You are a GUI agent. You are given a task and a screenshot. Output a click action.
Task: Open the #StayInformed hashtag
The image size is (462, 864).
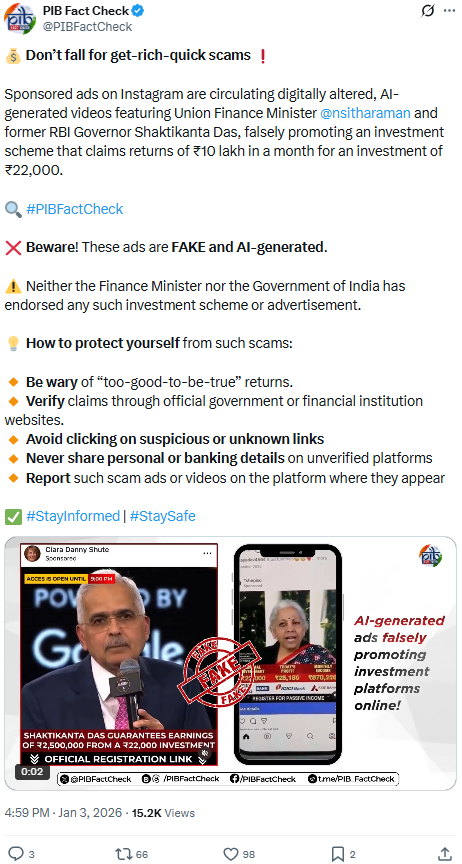[73, 516]
